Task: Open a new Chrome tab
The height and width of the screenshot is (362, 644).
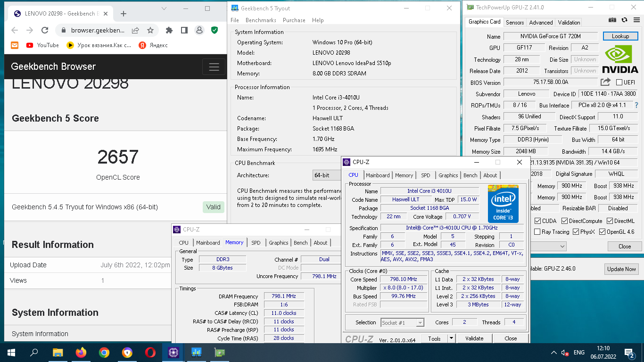Action: click(x=124, y=14)
